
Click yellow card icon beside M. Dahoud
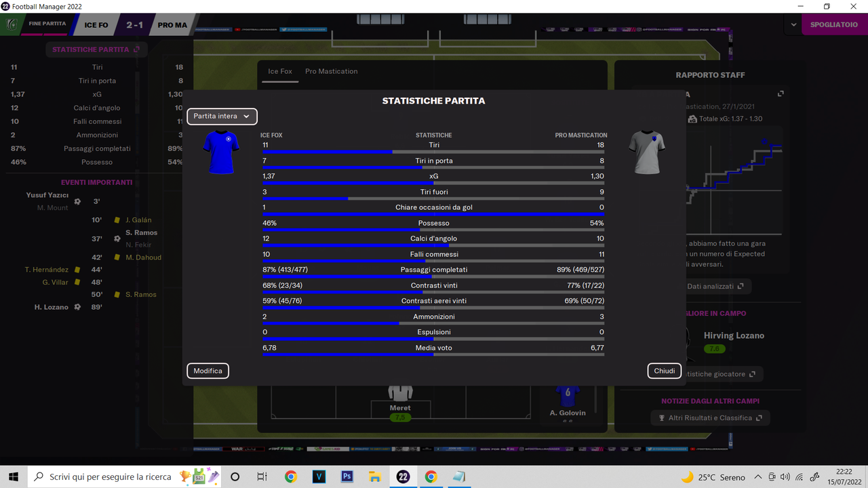coord(117,258)
